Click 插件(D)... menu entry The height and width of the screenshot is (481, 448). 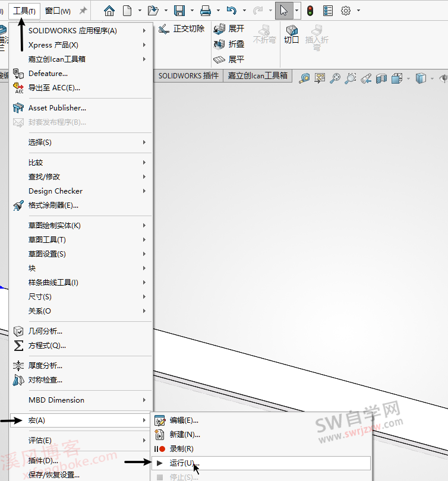click(x=81, y=460)
